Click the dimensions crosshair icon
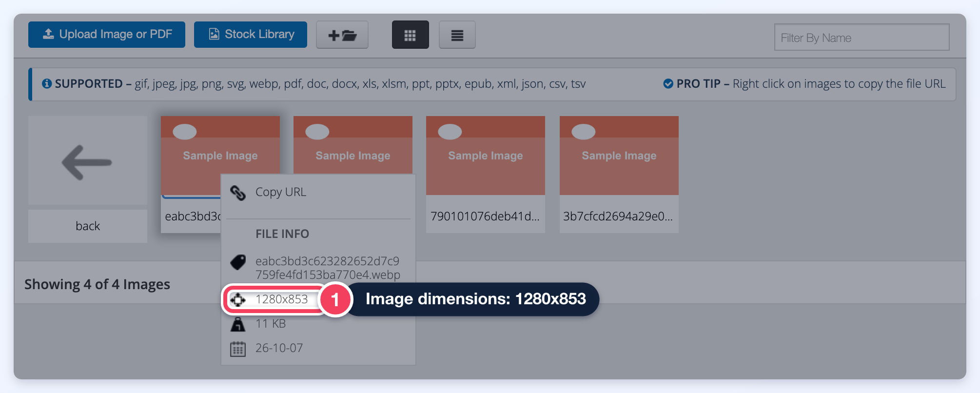980x393 pixels. [x=238, y=299]
